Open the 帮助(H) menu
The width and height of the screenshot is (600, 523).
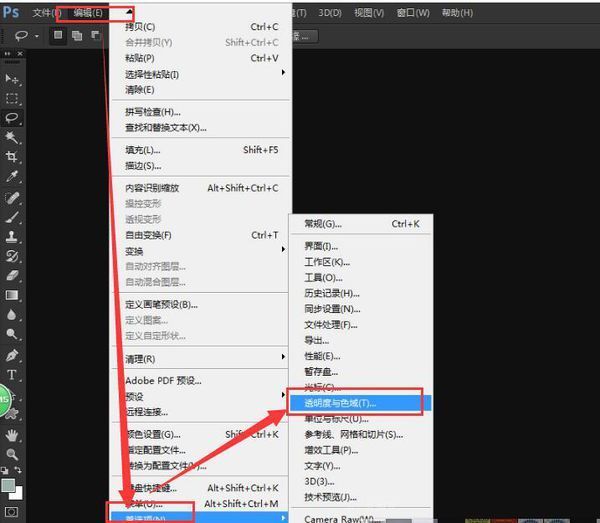pyautogui.click(x=457, y=13)
